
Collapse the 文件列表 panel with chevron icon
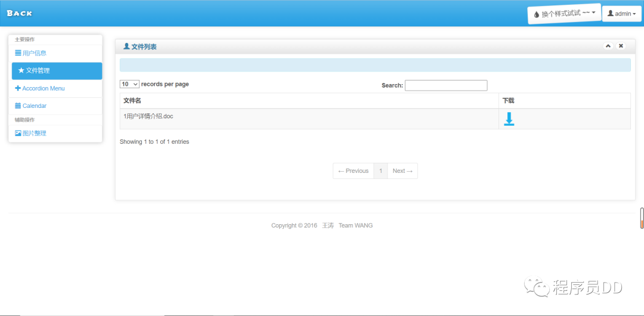(x=608, y=46)
